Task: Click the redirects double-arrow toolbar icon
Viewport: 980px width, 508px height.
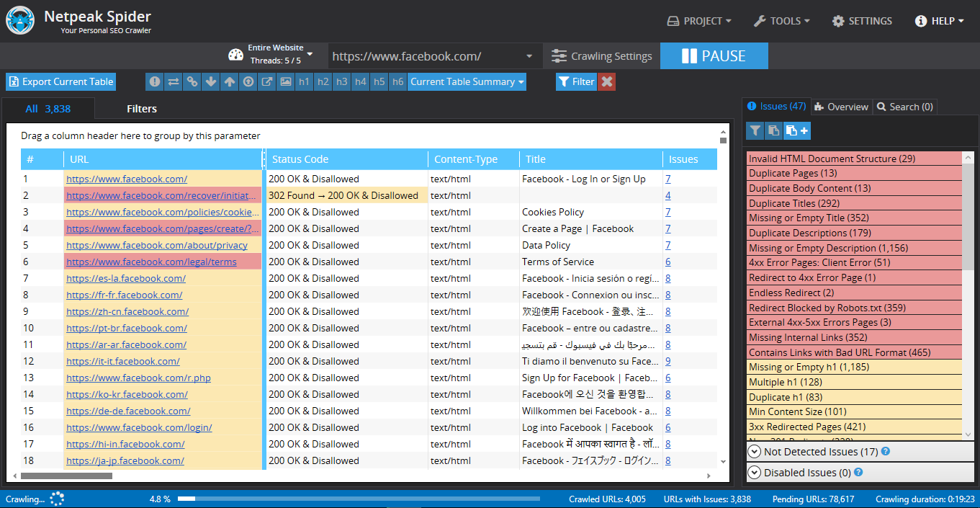Action: click(x=174, y=81)
